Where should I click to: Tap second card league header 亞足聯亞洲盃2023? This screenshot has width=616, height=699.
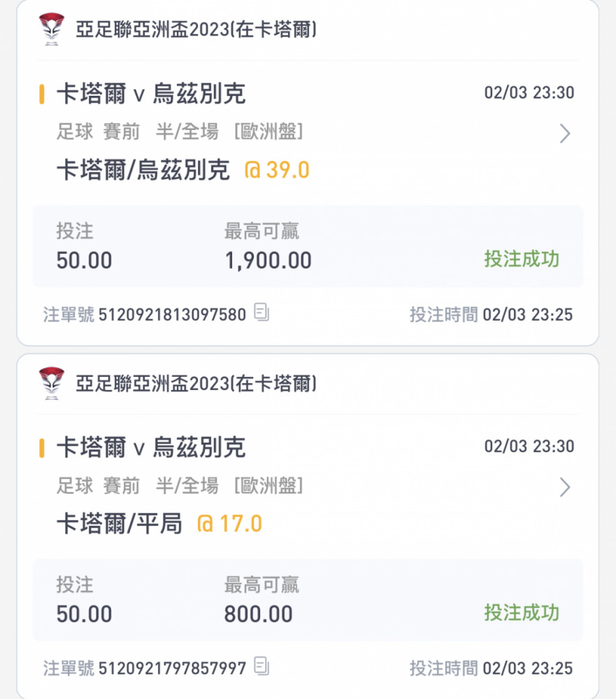pyautogui.click(x=196, y=383)
